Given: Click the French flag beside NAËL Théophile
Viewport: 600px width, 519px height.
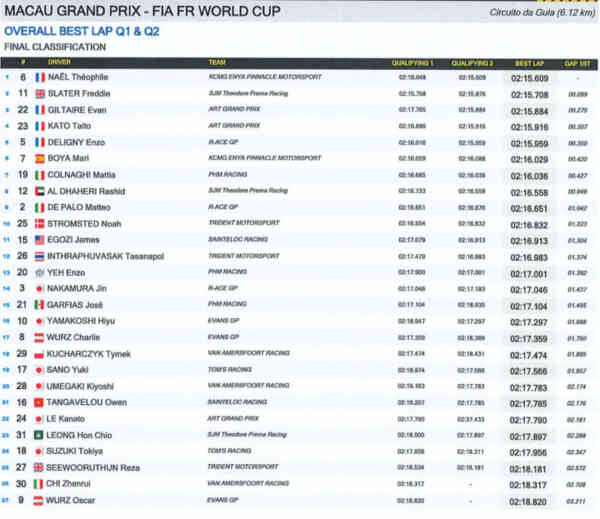Looking at the screenshot, I should pyautogui.click(x=40, y=77).
